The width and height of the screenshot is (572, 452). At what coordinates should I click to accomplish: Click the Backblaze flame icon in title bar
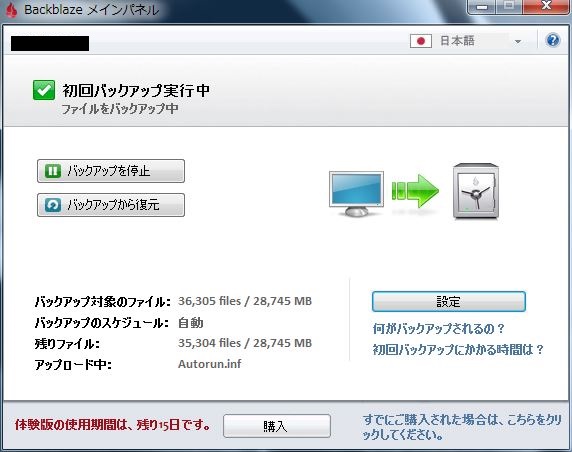point(12,10)
